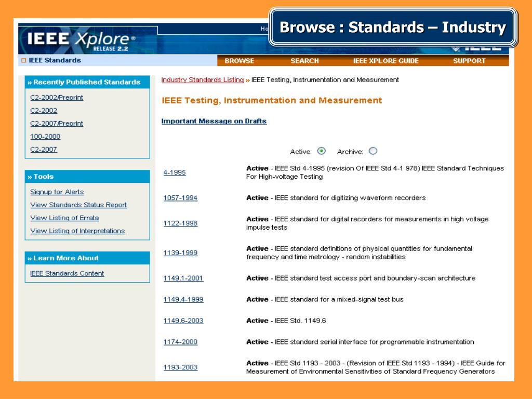Open IEEE Standards Content link
Viewport: 532px width, 399px height.
(x=67, y=273)
